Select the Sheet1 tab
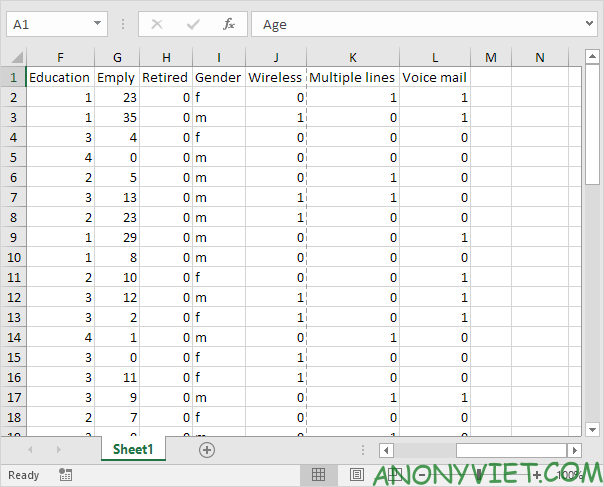604x487 pixels. (133, 450)
